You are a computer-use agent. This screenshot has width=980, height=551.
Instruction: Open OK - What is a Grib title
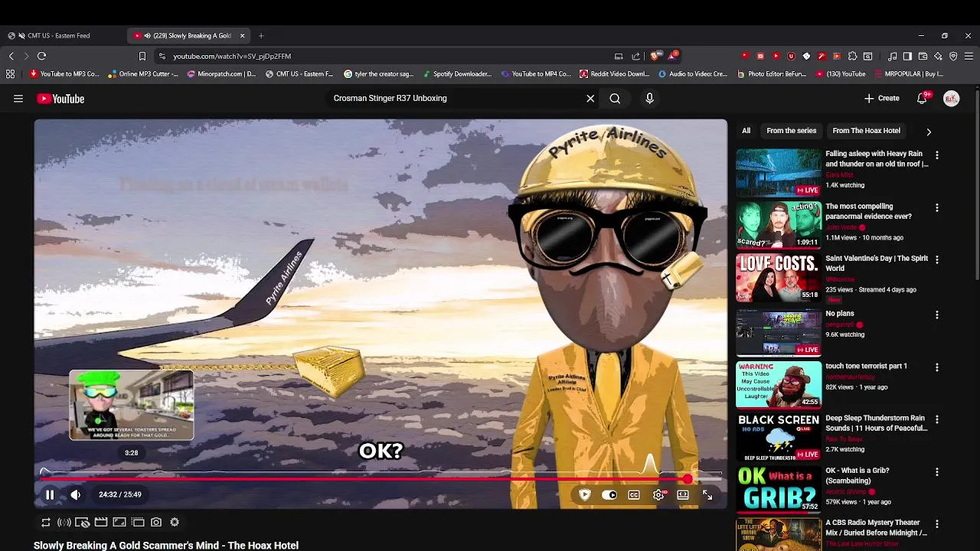pos(857,475)
